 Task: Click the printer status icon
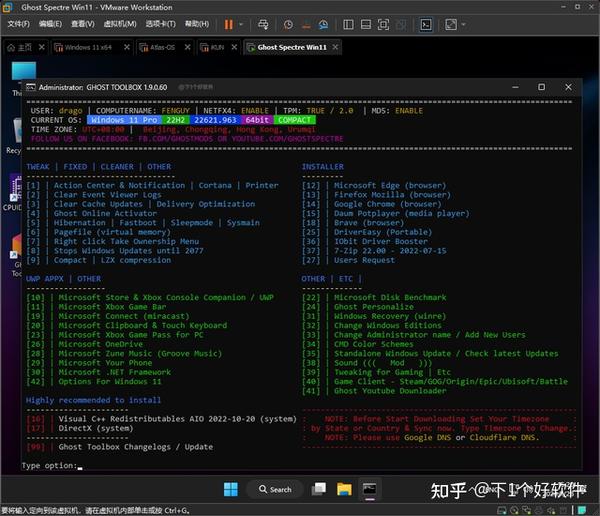539,510
